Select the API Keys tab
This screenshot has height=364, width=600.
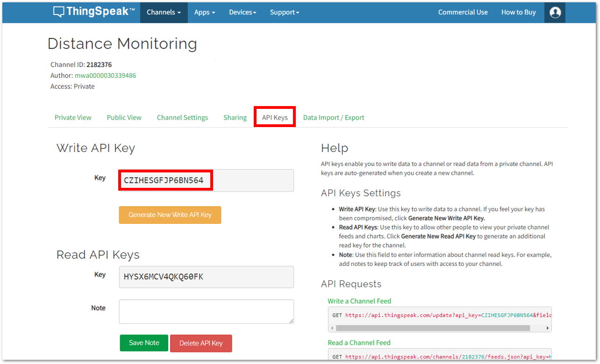click(275, 117)
